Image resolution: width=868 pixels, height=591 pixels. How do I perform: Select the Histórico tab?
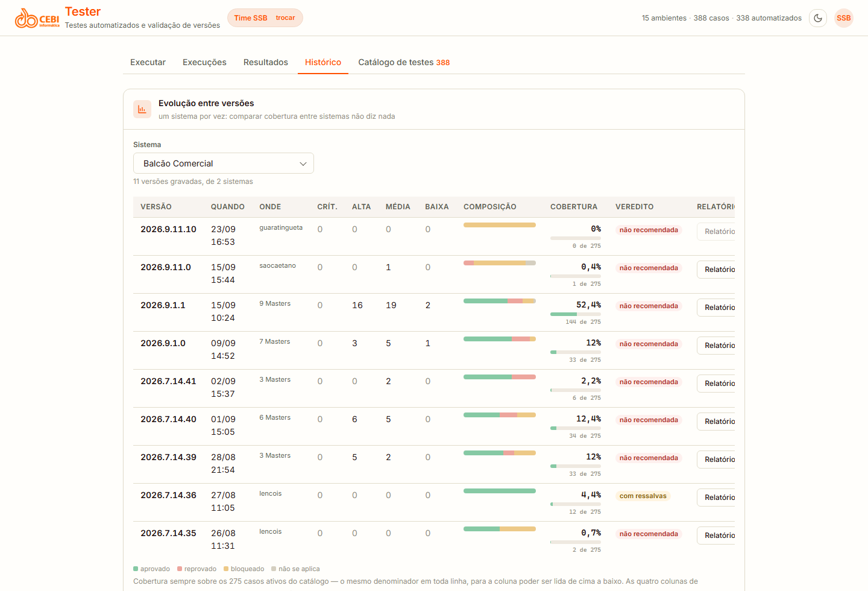coord(323,62)
